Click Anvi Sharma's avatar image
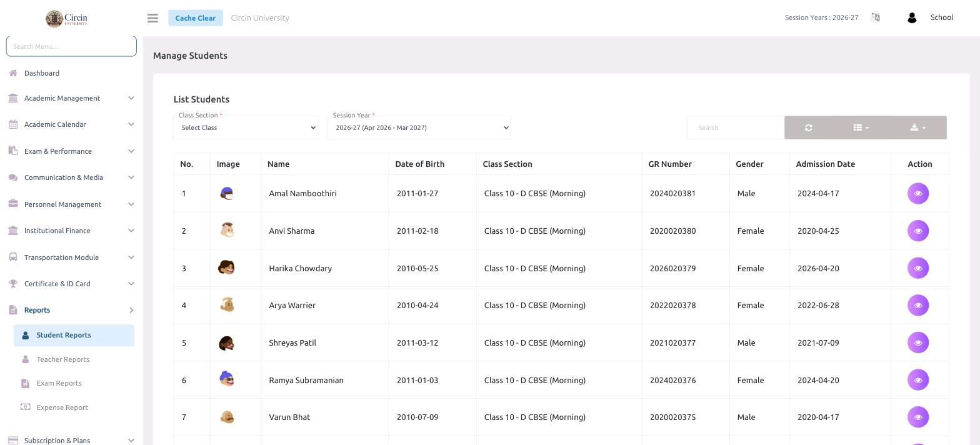The image size is (980, 445). [x=227, y=230]
